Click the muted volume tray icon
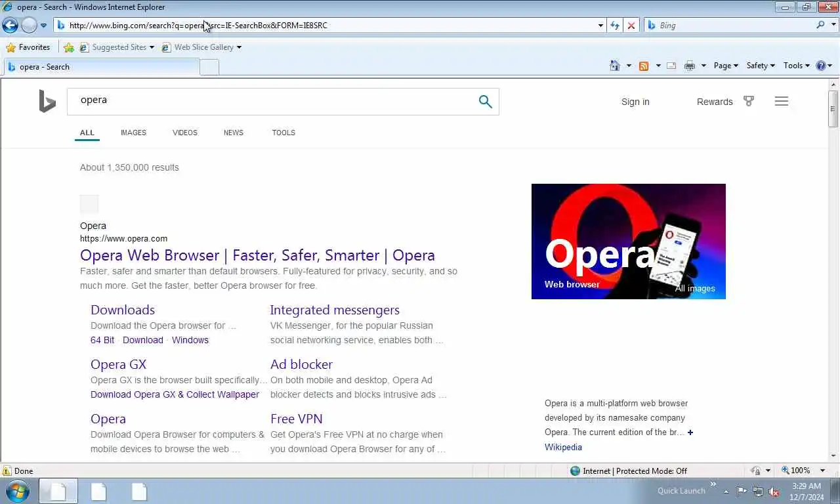840x504 pixels. coord(774,492)
